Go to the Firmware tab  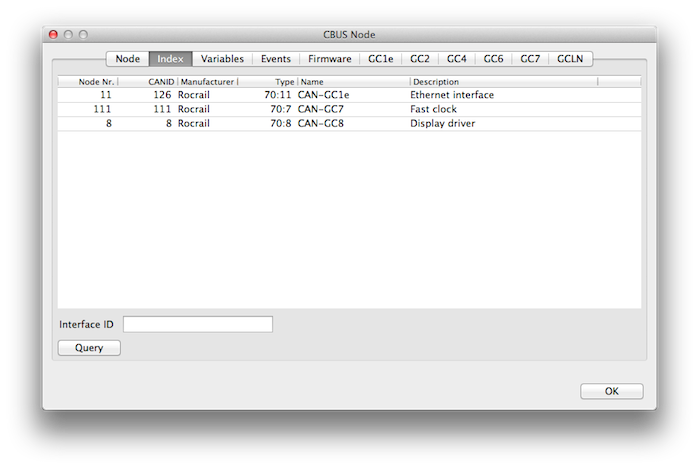[329, 59]
